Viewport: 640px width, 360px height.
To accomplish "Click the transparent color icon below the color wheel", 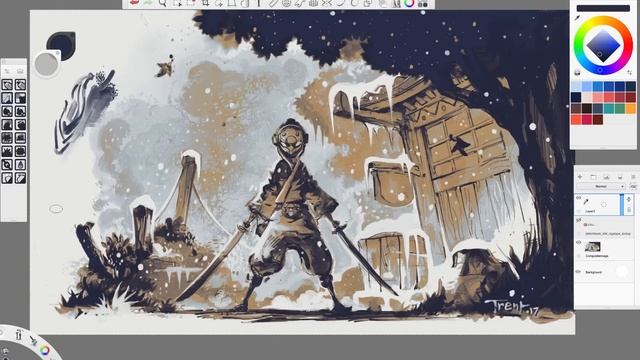I will [577, 73].
